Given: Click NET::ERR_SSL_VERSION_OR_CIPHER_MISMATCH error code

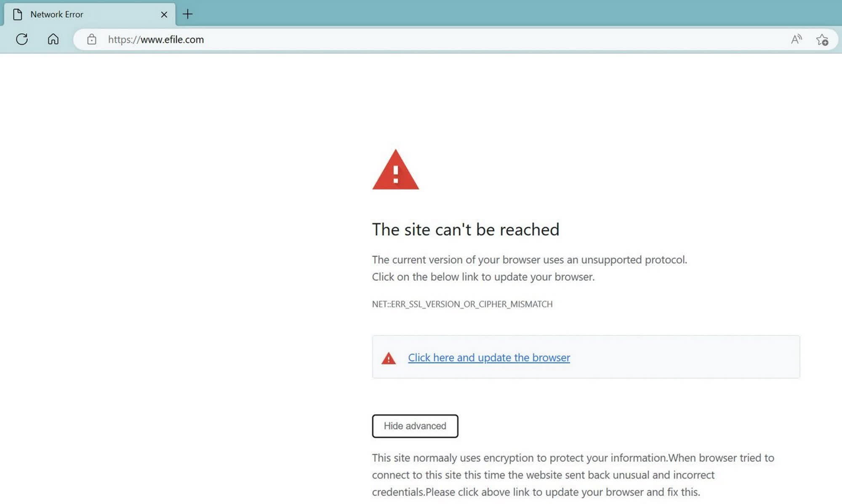Looking at the screenshot, I should coord(462,304).
